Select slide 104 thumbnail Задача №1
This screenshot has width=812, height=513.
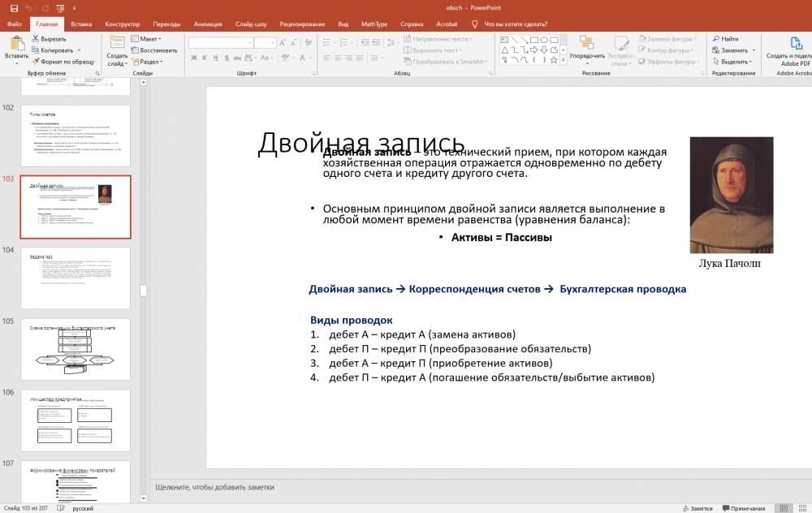tap(75, 278)
